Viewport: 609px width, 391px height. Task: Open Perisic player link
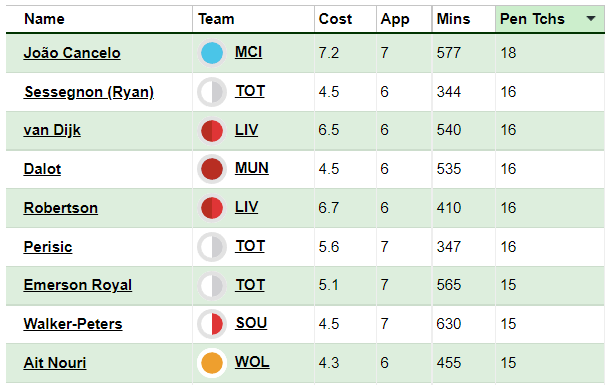[x=48, y=247]
